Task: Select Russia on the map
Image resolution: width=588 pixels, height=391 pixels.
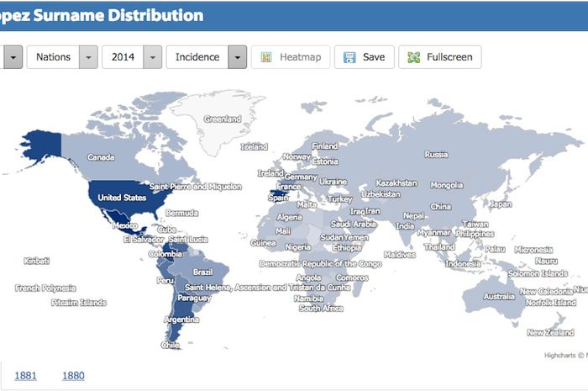Action: point(436,154)
